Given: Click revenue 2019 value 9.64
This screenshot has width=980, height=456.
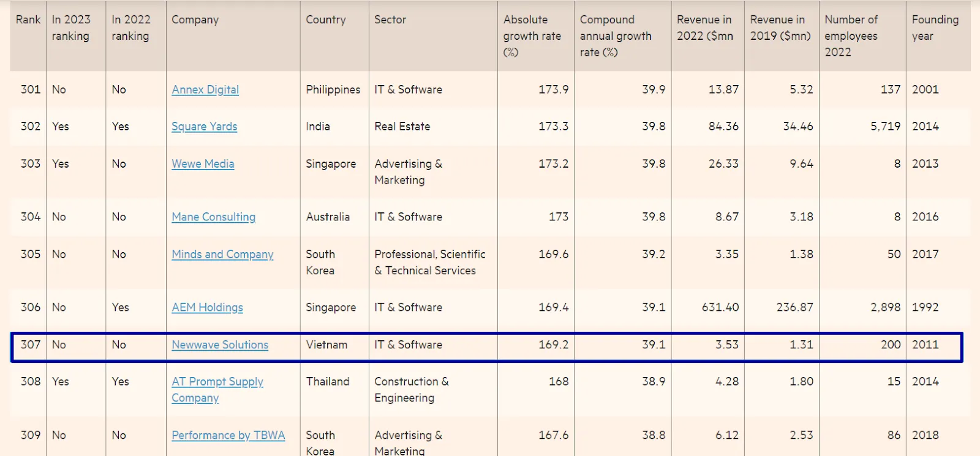Looking at the screenshot, I should [x=802, y=163].
